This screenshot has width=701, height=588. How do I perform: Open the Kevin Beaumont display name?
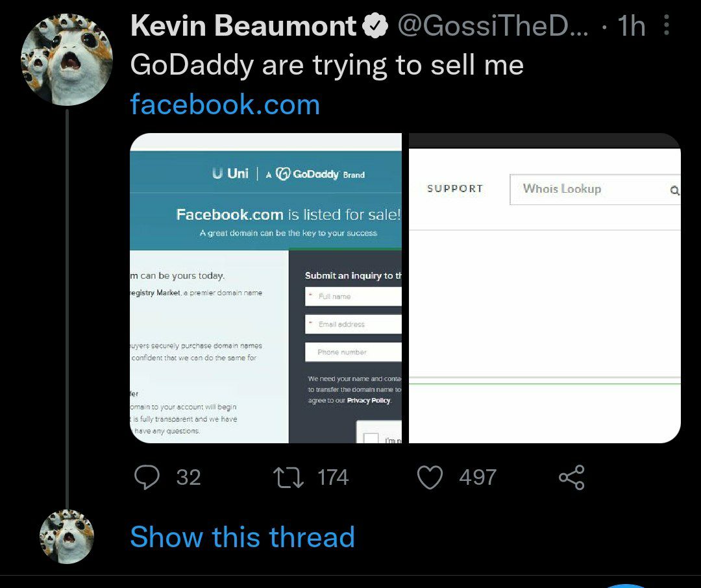[x=243, y=25]
